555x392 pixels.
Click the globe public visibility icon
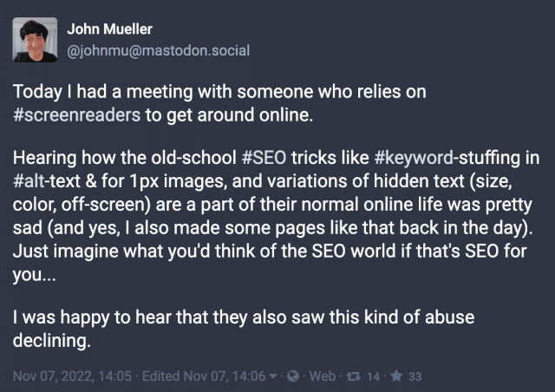coord(293,376)
